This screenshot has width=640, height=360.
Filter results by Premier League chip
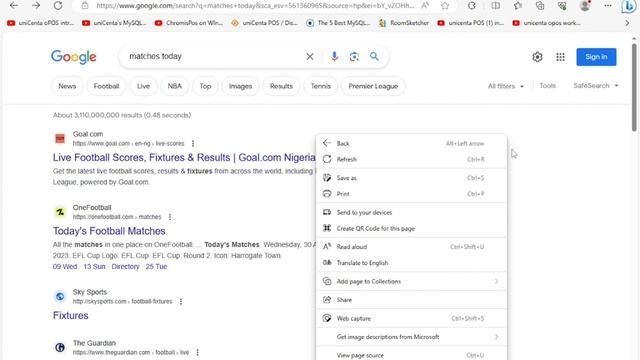(373, 86)
